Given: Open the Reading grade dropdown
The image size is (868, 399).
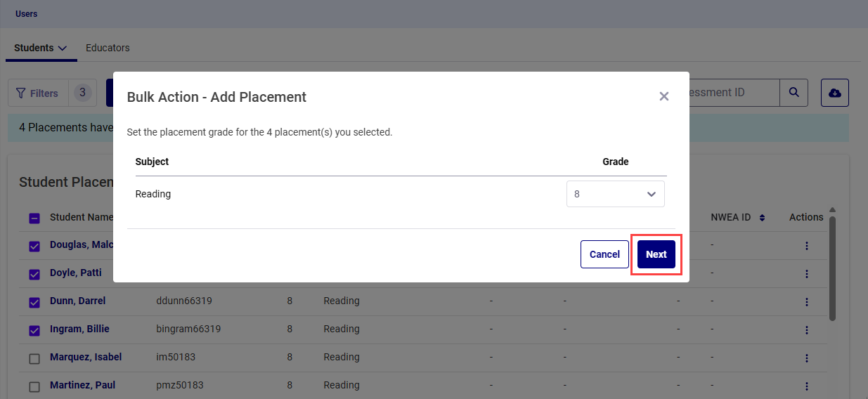Looking at the screenshot, I should (x=615, y=194).
